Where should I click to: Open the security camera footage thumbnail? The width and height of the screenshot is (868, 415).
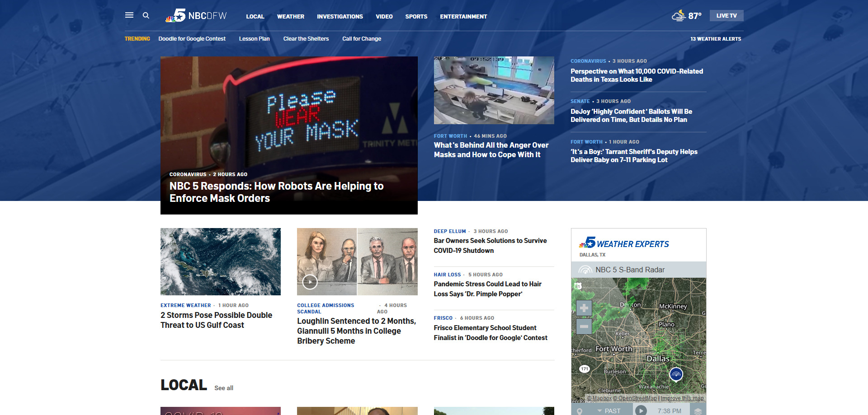pos(494,90)
